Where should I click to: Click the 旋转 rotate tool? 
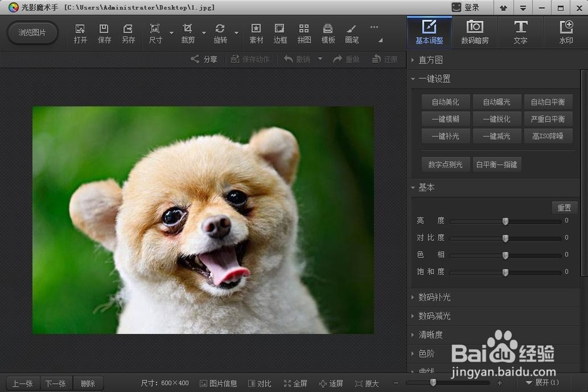tap(220, 34)
